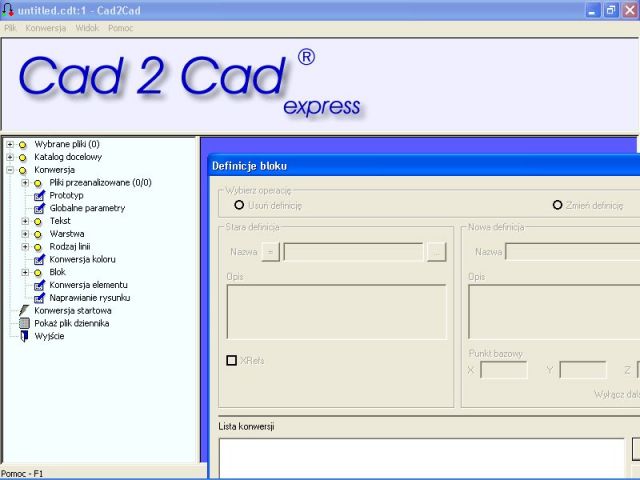Expand the Rodzaj linii tree node
Viewport: 640px width, 480px height.
pyautogui.click(x=25, y=247)
